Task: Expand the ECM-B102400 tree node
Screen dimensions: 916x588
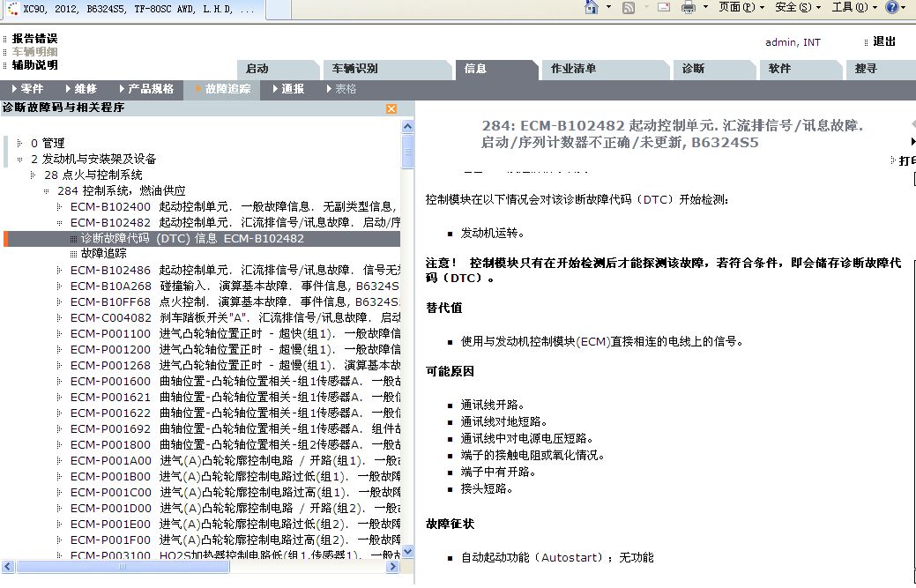Action: (x=60, y=206)
